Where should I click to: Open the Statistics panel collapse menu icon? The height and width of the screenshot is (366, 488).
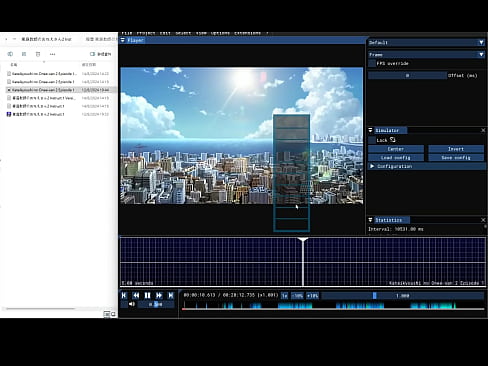click(370, 220)
